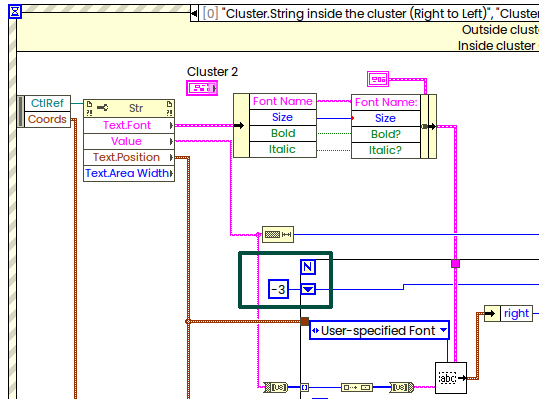Click the Get Text Rect abc node
This screenshot has height=399, width=539.
tap(451, 378)
